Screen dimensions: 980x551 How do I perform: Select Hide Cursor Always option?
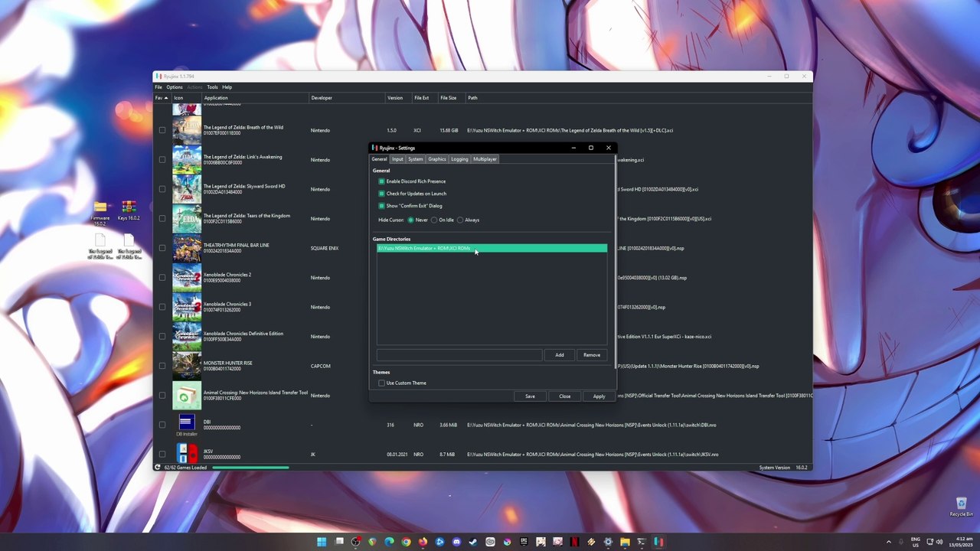pos(460,220)
